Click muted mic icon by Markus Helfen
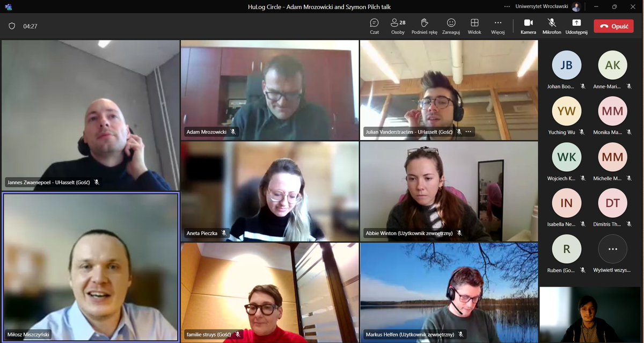The height and width of the screenshot is (343, 644). 460,334
